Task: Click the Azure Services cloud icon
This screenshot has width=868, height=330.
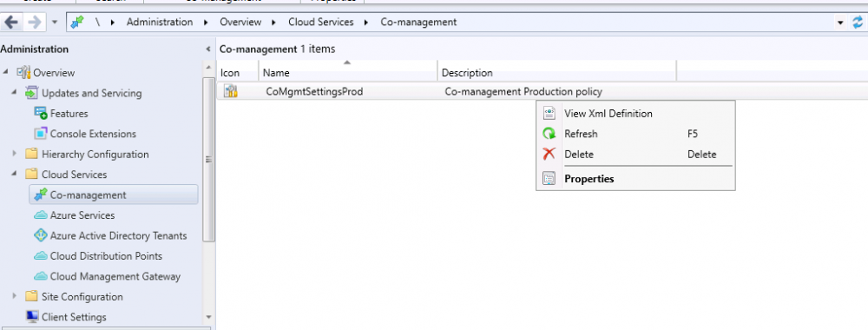Action: coord(41,214)
